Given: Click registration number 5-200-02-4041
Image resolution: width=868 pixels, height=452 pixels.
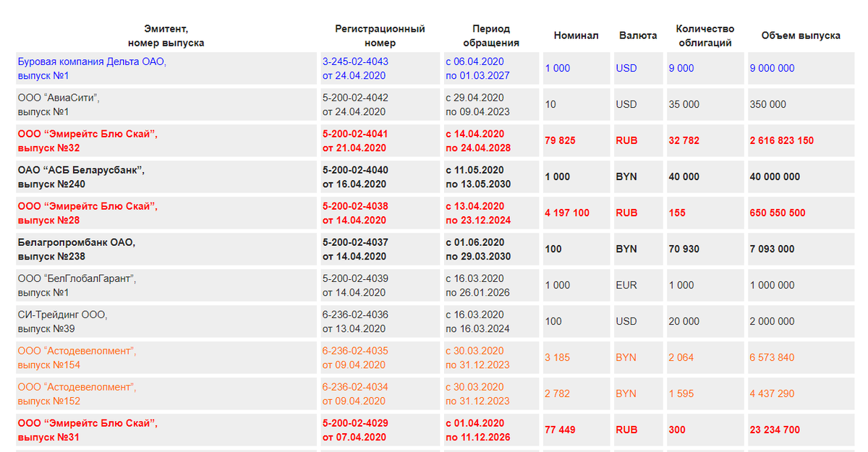Looking at the screenshot, I should [355, 134].
